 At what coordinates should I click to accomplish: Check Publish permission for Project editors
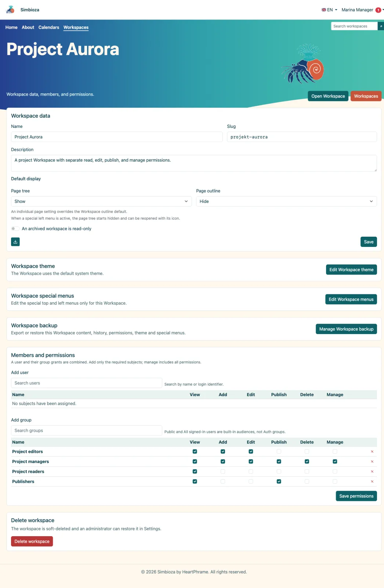coord(279,452)
